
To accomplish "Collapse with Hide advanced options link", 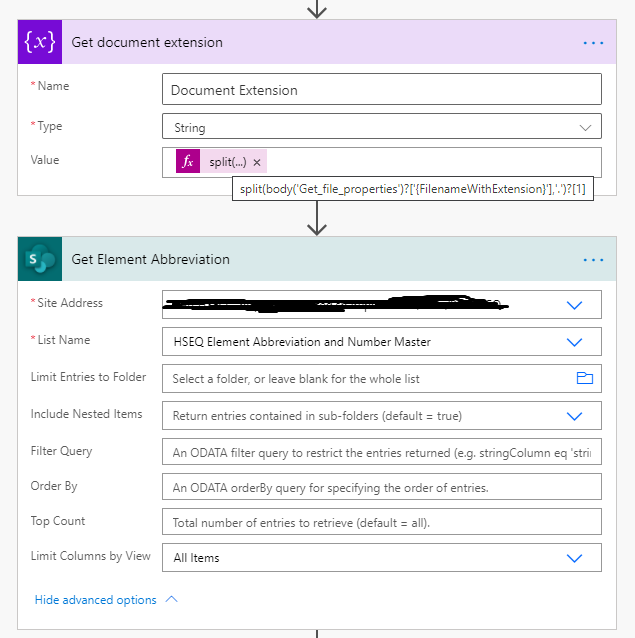I will [x=96, y=600].
